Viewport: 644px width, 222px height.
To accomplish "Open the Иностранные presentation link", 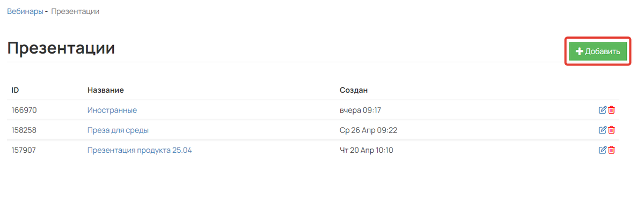I will coord(112,110).
